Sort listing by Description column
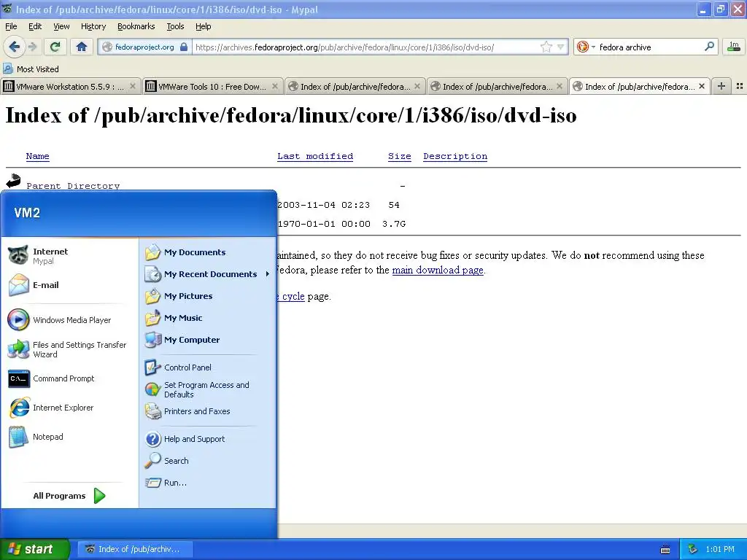The height and width of the screenshot is (560, 747). [x=455, y=156]
